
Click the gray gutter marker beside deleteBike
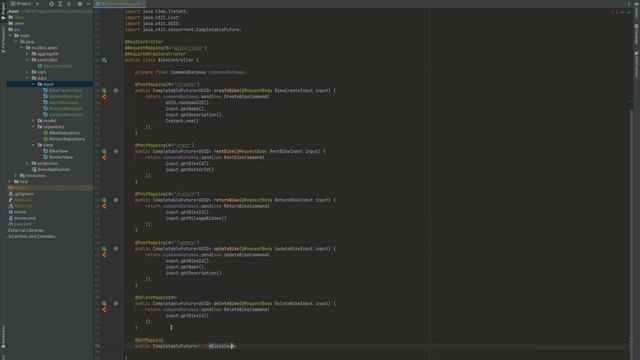(116, 303)
